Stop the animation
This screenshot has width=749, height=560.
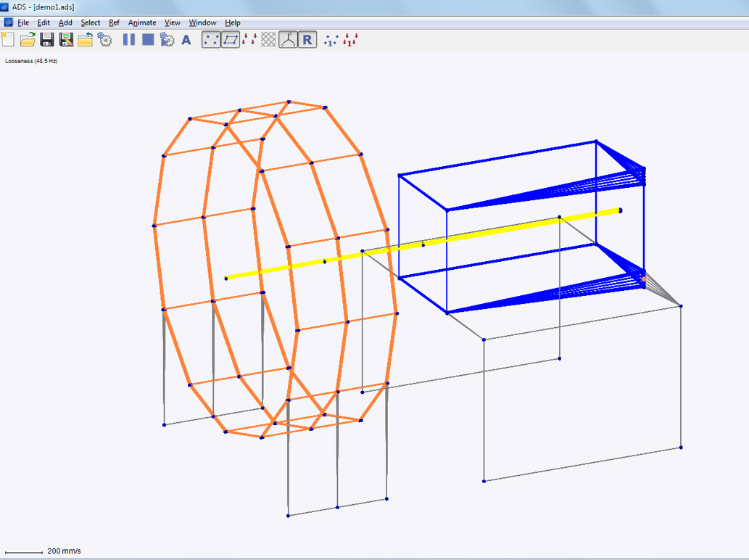coord(148,40)
